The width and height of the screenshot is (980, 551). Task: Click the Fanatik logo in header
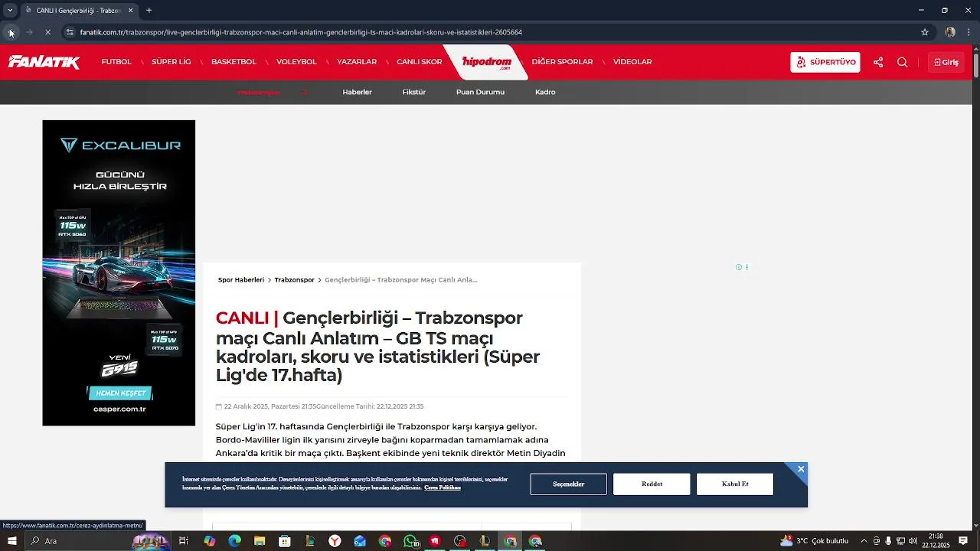pos(44,62)
